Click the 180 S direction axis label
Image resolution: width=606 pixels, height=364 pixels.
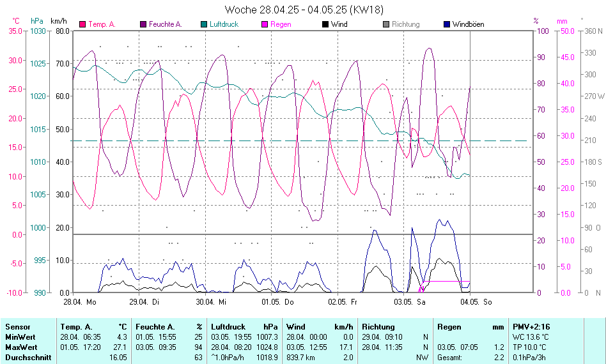pyautogui.click(x=593, y=162)
